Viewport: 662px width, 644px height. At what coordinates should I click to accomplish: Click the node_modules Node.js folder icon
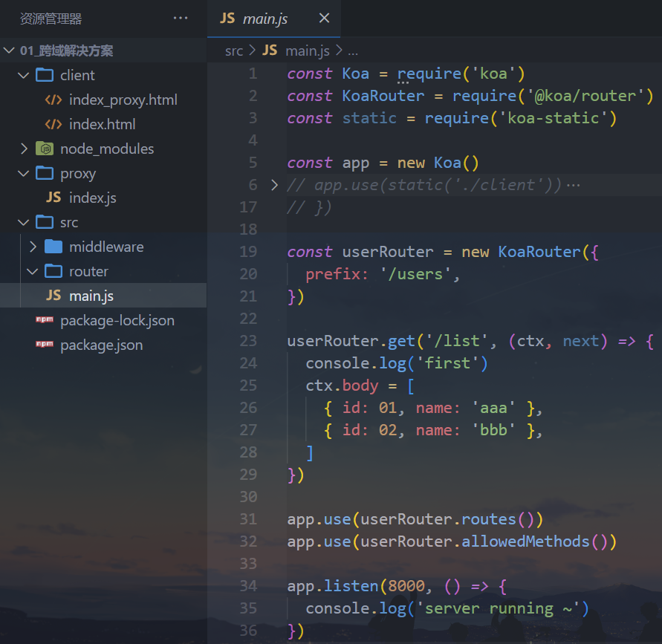coord(45,149)
